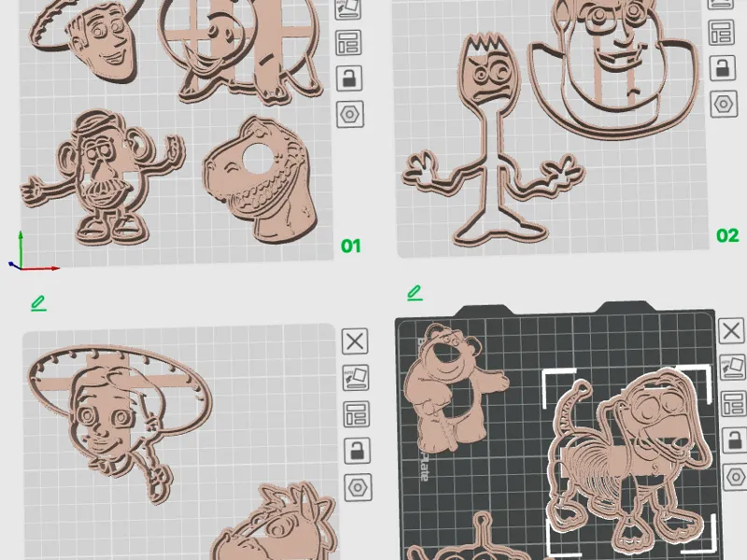
Task: Toggle the lock on the Jessie plate
Action: pos(358,451)
